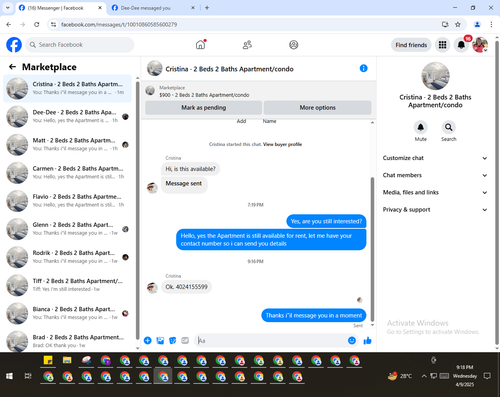Open Chrome three-dot menu
Image resolution: width=500 pixels, height=397 pixels.
tap(491, 24)
